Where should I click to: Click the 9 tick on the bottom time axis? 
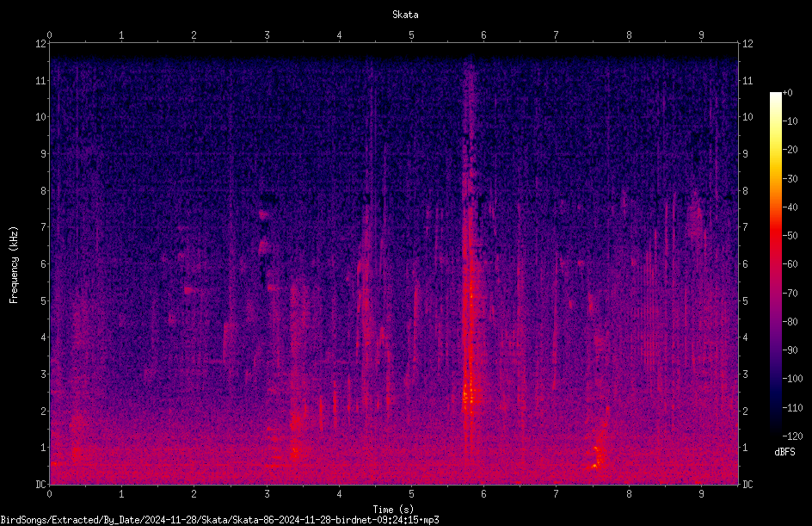click(x=701, y=494)
